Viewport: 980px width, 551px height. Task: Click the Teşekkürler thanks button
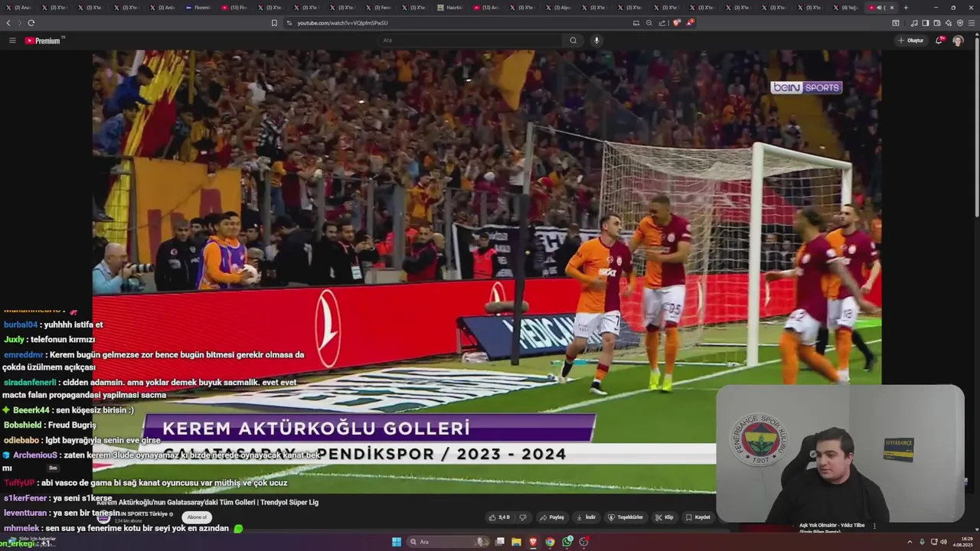click(x=626, y=517)
